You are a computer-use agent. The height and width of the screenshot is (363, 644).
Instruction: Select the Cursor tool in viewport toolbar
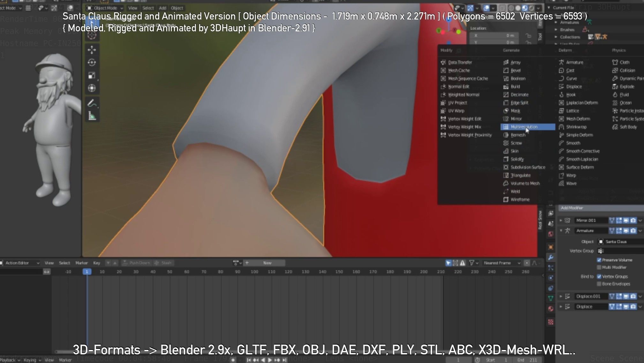tap(92, 35)
